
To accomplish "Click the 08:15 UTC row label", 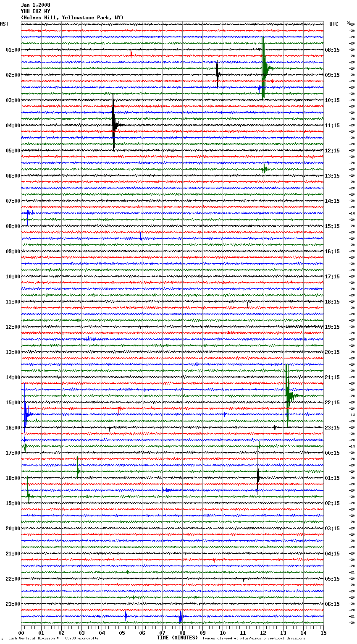I will (332, 50).
